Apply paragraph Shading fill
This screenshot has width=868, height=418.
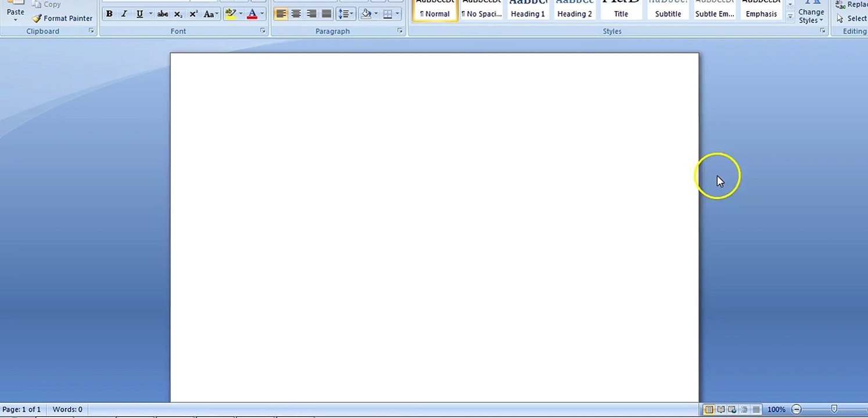pyautogui.click(x=366, y=14)
